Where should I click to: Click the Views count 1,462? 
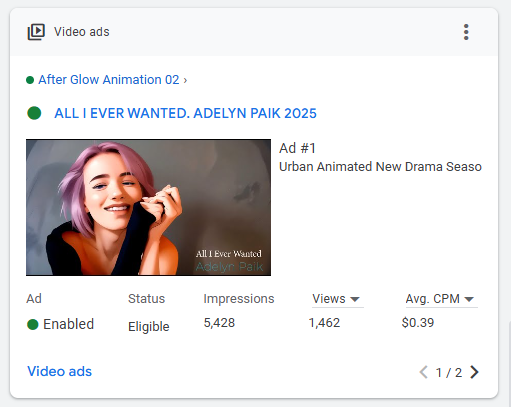coord(324,323)
